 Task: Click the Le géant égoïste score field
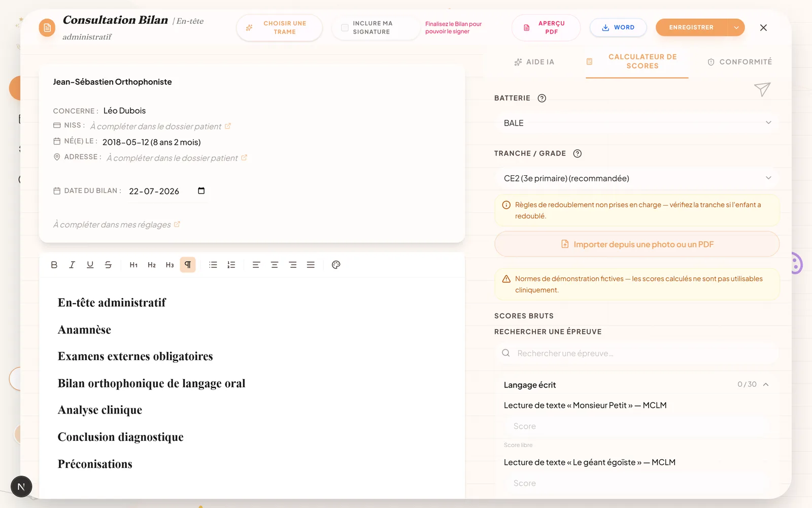(x=637, y=483)
